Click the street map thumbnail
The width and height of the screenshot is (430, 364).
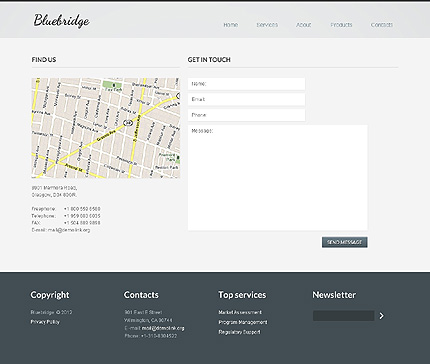106,128
